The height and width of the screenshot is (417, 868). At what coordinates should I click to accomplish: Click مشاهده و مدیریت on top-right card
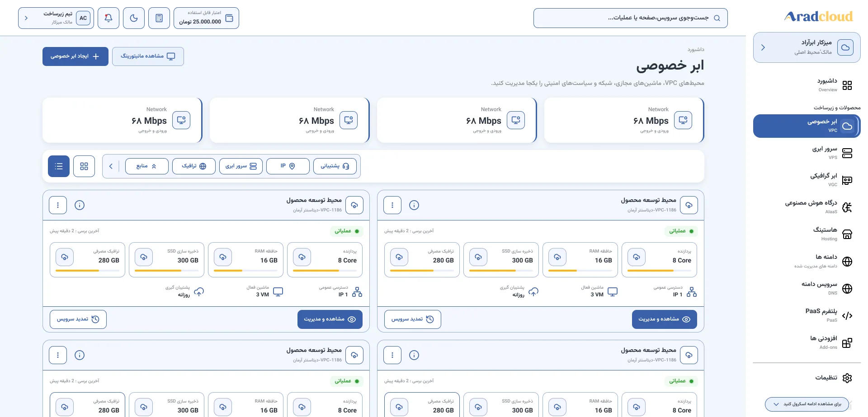[x=665, y=319]
